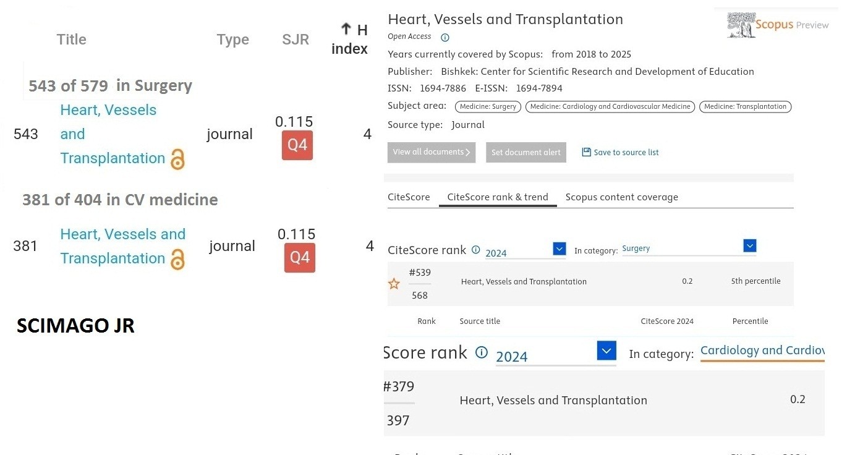The height and width of the screenshot is (455, 868).
Task: Click the open access lock icon in CV medicine row
Action: coord(177,260)
